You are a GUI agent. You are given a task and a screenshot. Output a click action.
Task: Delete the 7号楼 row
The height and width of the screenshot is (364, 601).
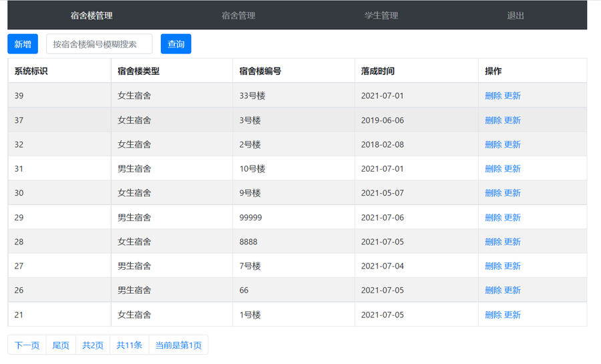coord(493,266)
